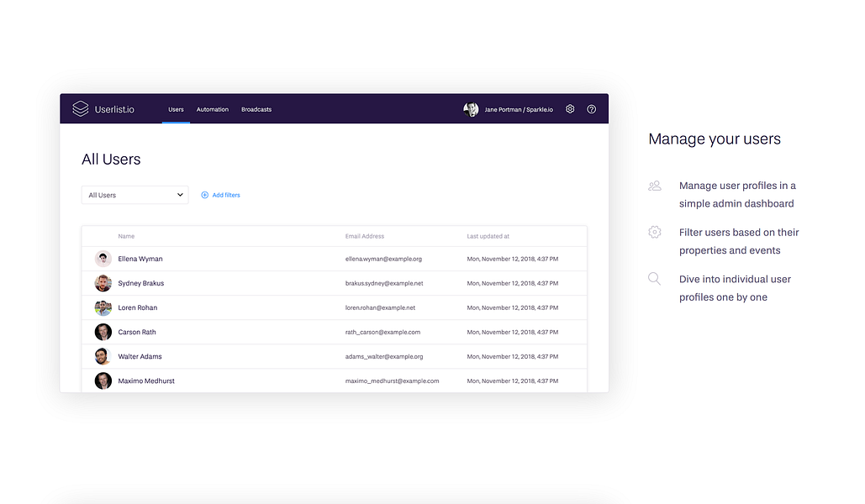The width and height of the screenshot is (865, 504).
Task: Click email brakus.sydney@example.net
Action: (384, 283)
